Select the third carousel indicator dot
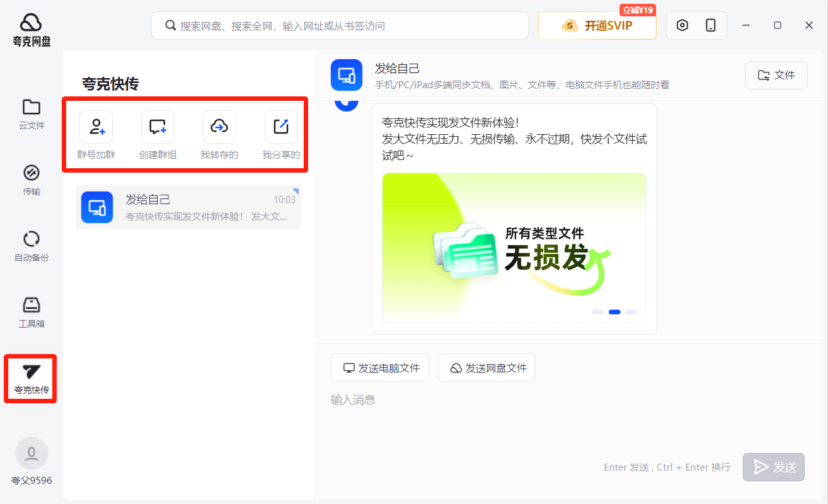Screen dimensions: 828x504 pyautogui.click(x=631, y=312)
